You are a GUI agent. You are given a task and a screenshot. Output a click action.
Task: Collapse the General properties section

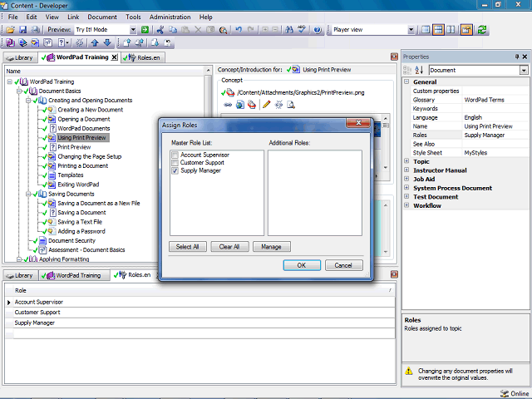tap(406, 81)
